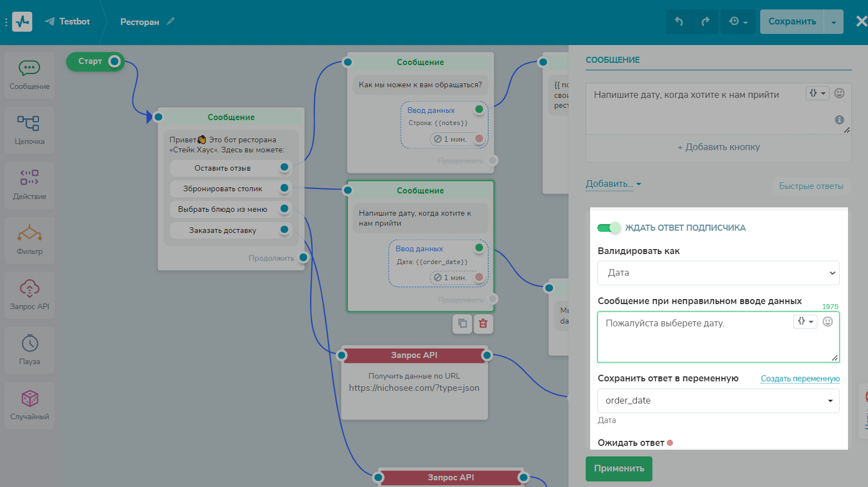The height and width of the screenshot is (487, 868).
Task: Toggle Ждать ответ подписчика switch
Action: coord(608,227)
